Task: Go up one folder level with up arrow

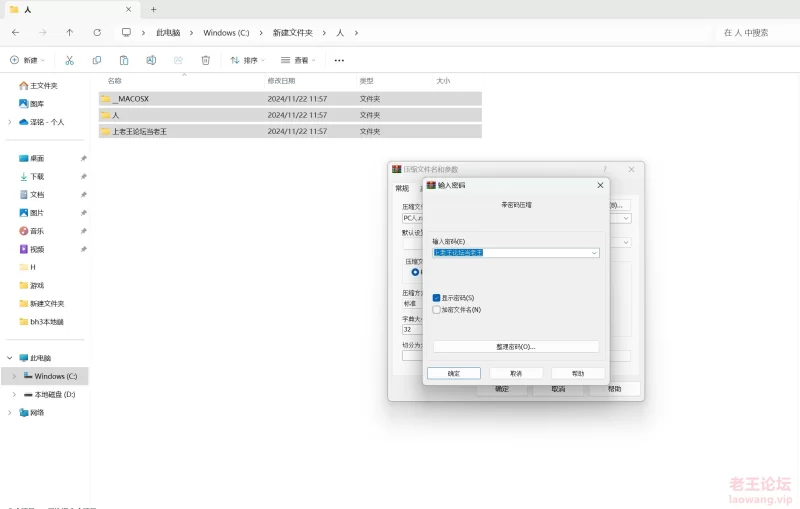Action: (x=70, y=33)
